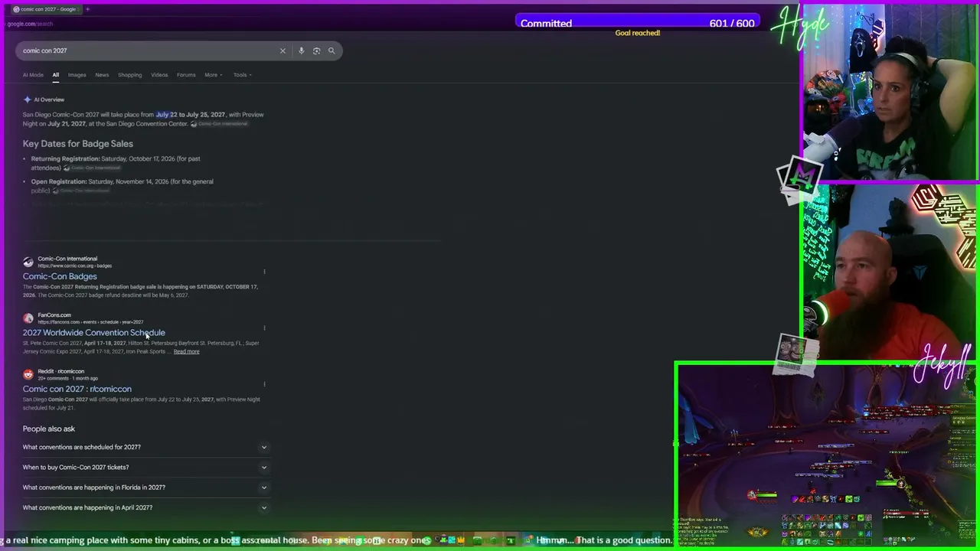The image size is (980, 551).
Task: Click the Reddit site favicon
Action: coord(28,374)
